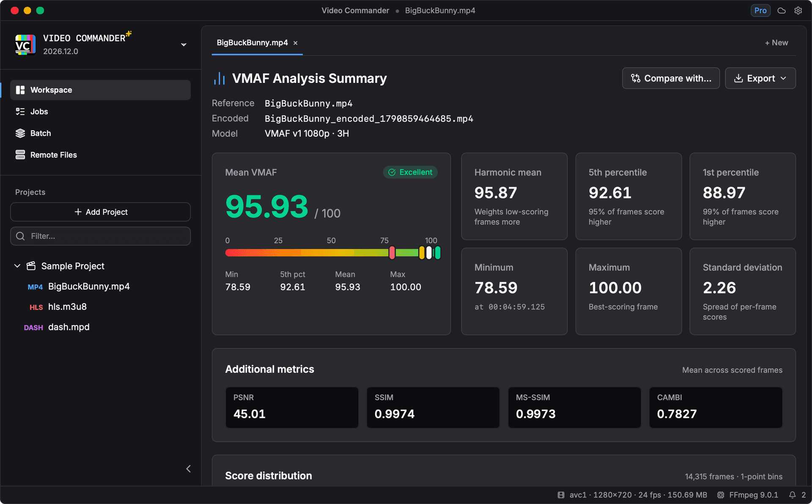Viewport: 812px width, 504px height.
Task: Open the Workspace section
Action: pos(100,90)
